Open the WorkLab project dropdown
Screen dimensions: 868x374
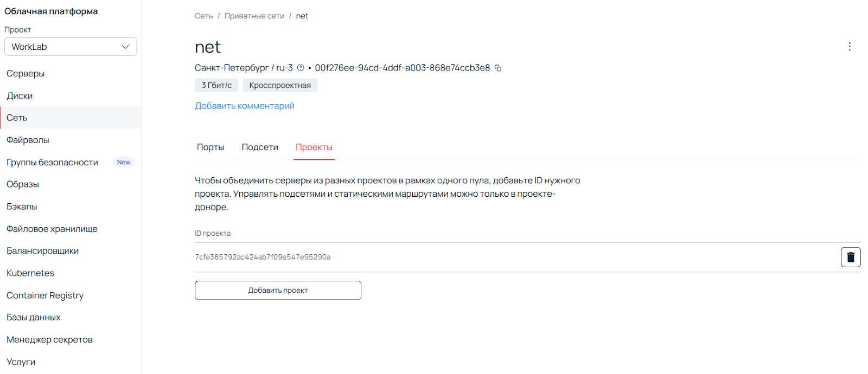tap(71, 47)
